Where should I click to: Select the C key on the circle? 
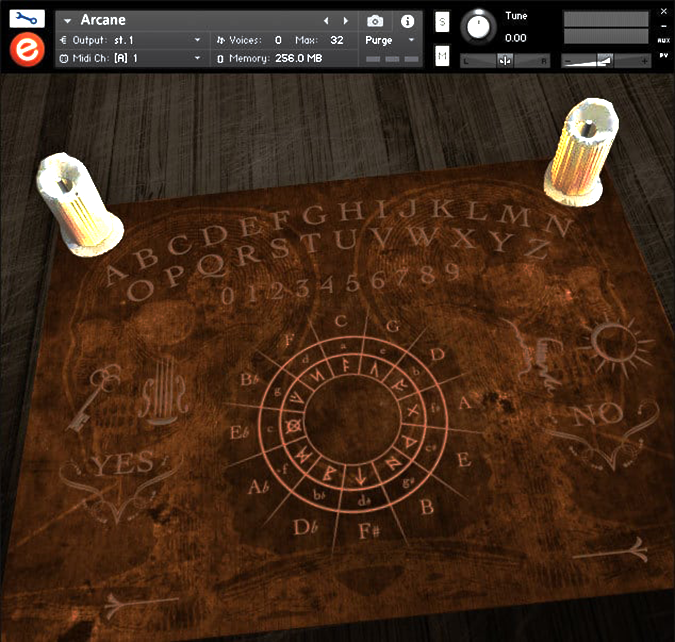click(x=341, y=320)
